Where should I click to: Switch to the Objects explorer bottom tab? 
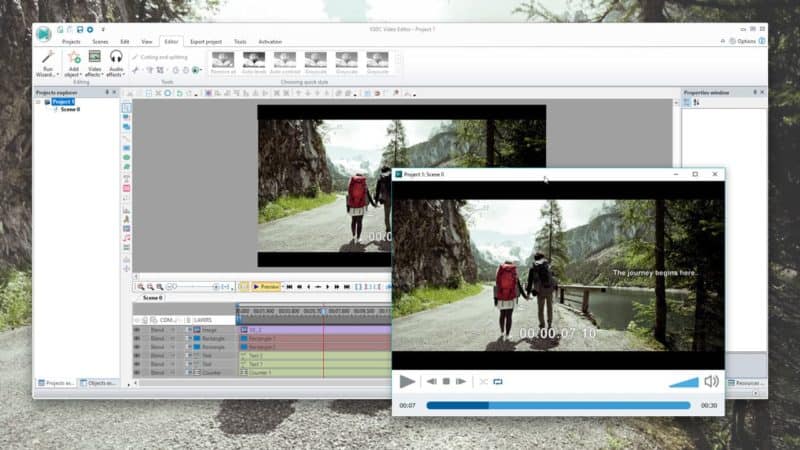tap(98, 383)
